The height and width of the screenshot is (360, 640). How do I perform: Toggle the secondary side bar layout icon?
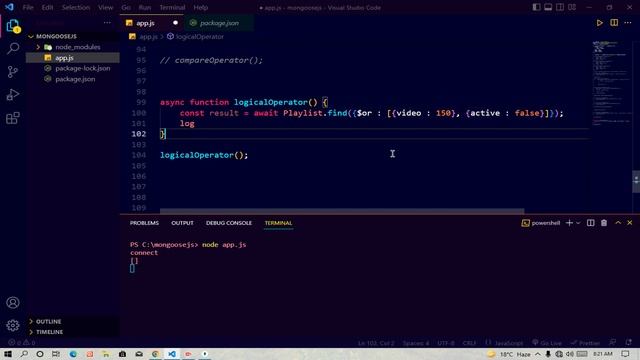click(x=560, y=7)
